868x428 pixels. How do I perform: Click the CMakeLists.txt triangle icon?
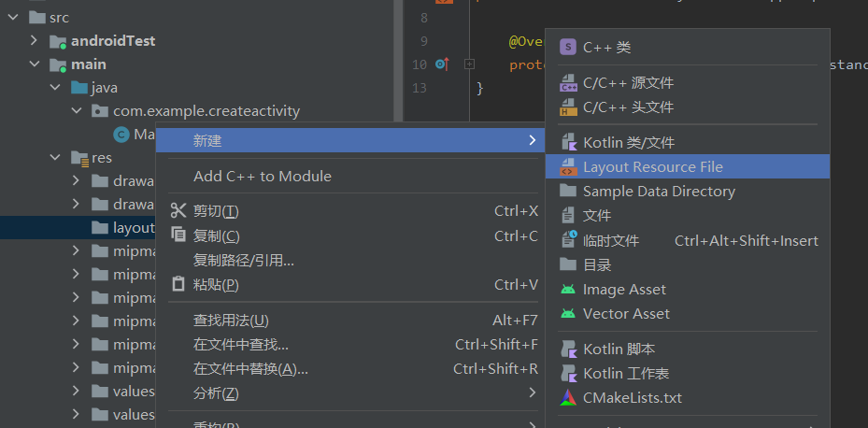(567, 397)
